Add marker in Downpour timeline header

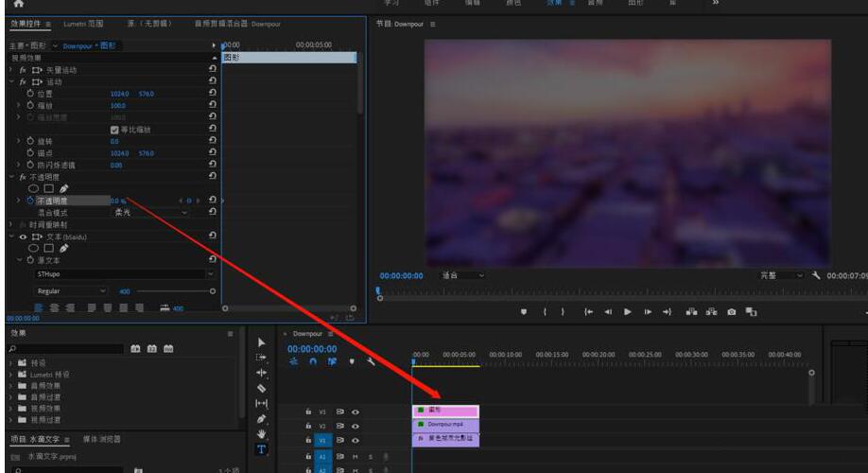(352, 361)
